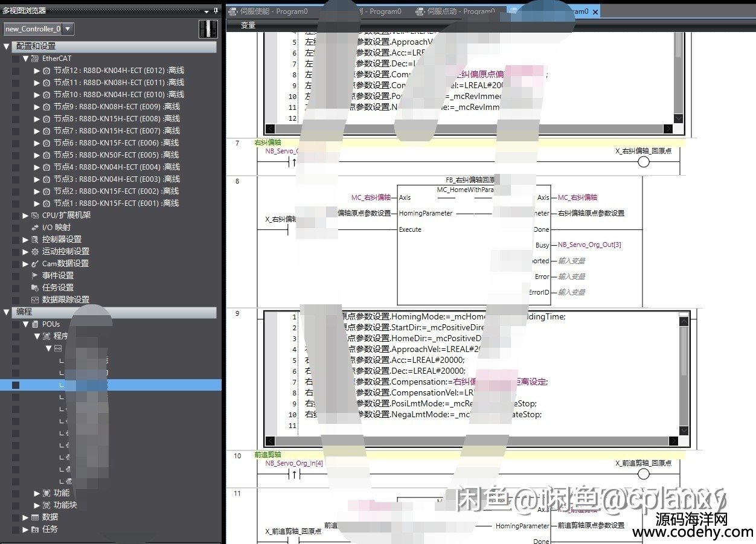This screenshot has height=544, width=756.
Task: Click the output coil X_右纠偏轴_回原点
Action: [644, 162]
